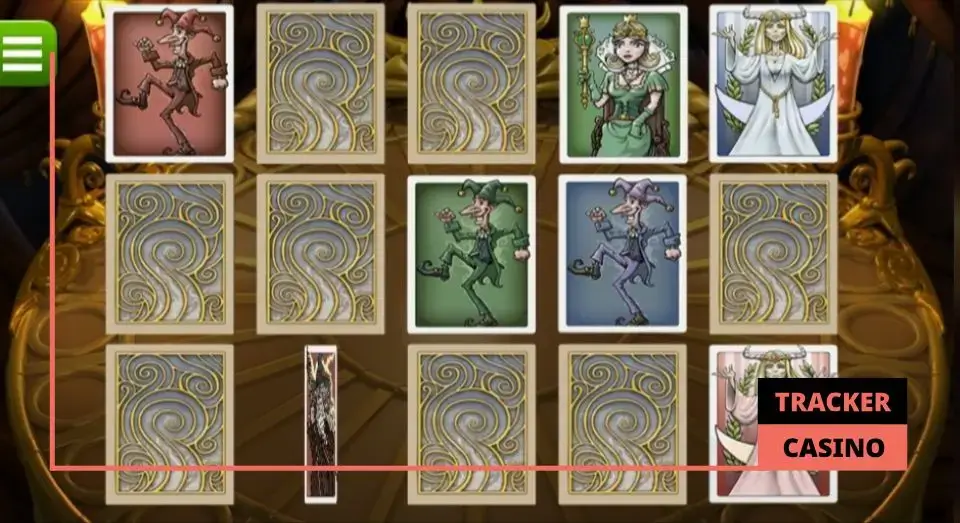Flip the face-down card left of the green jester

[321, 254]
